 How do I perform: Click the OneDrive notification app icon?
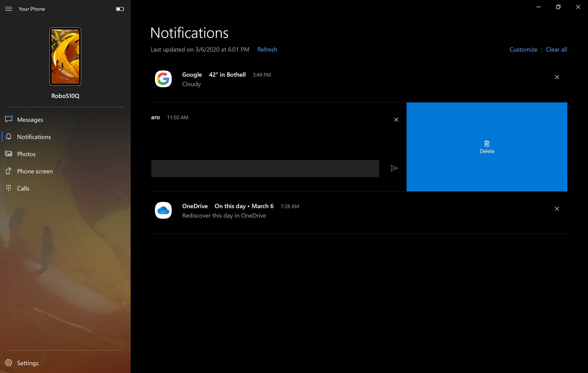tap(163, 210)
